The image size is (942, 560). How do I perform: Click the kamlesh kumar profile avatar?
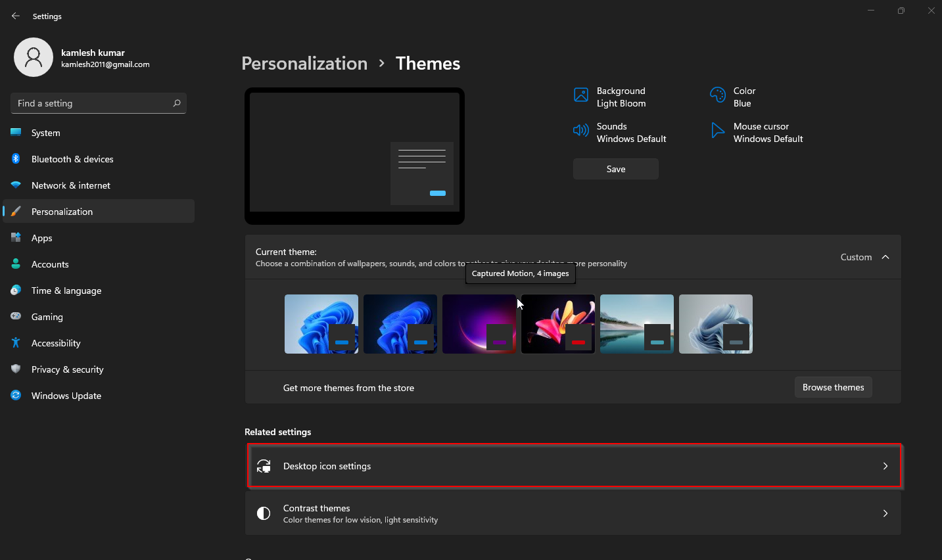(34, 57)
